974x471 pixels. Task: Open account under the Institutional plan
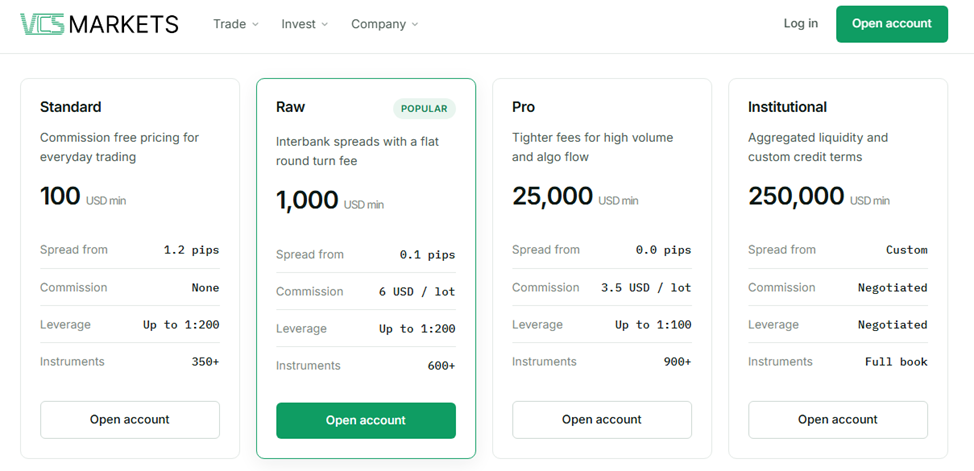coord(838,419)
